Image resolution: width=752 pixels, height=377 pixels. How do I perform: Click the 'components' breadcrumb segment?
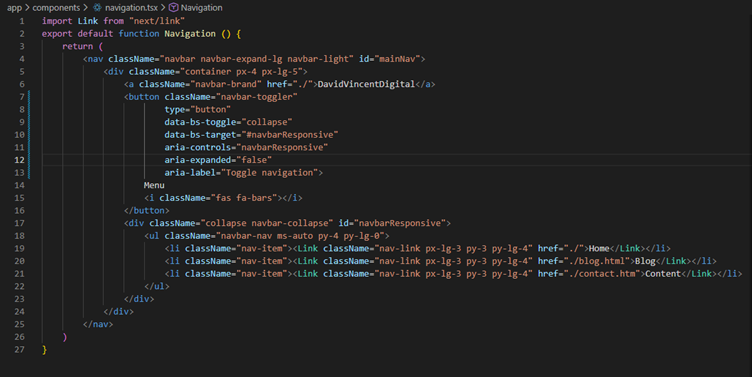[x=56, y=8]
